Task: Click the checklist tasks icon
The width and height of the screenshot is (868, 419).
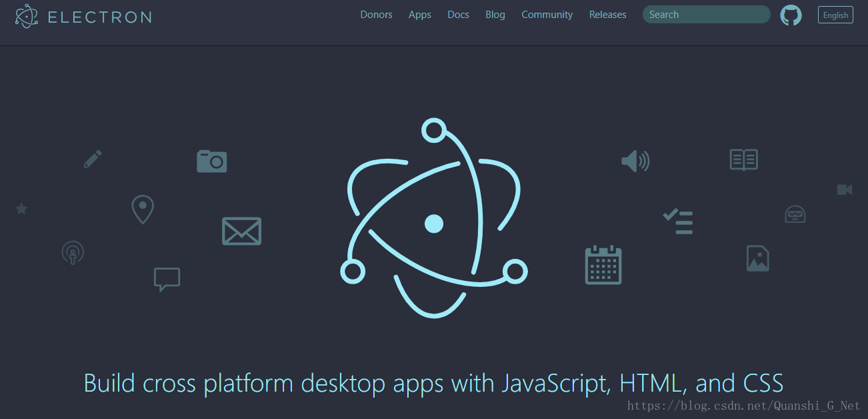Action: tap(678, 221)
